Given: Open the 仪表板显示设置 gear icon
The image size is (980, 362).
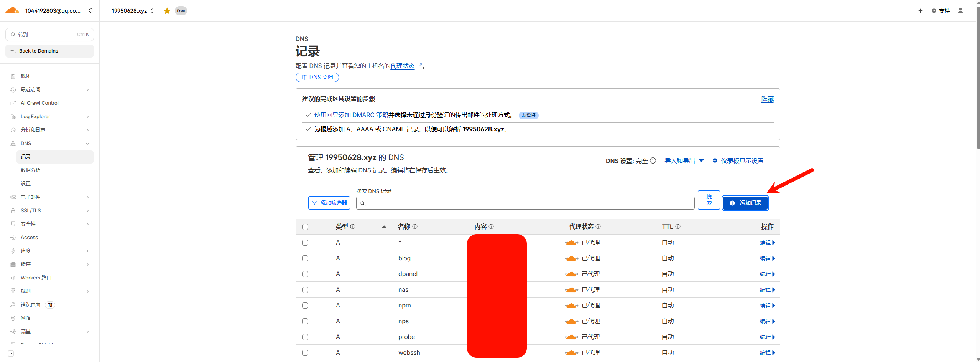Looking at the screenshot, I should [x=715, y=160].
